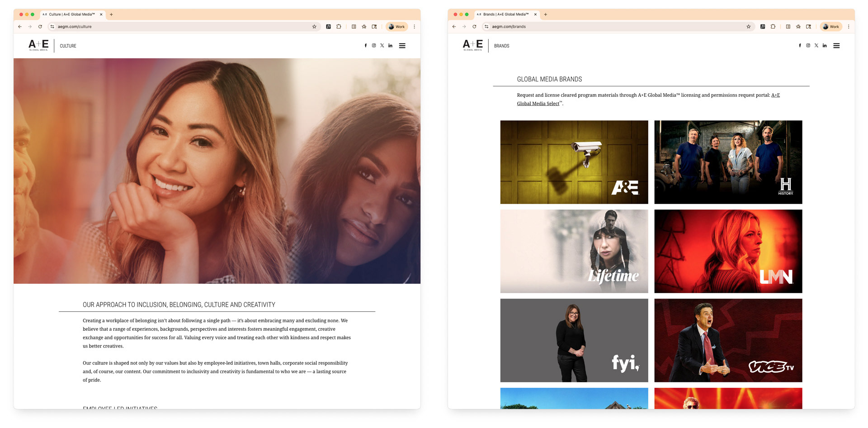Click Facebook icon on Culture page

tap(366, 46)
